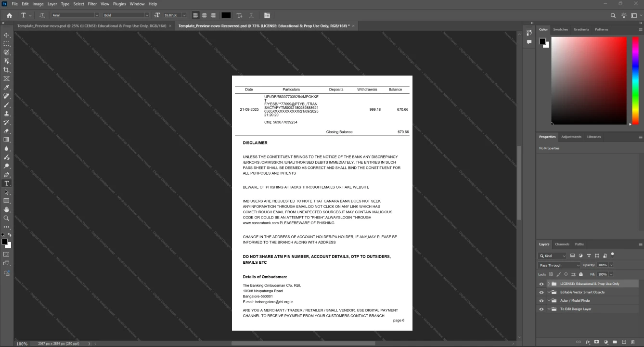644x347 pixels.
Task: Toggle Lock position
Action: (566, 274)
